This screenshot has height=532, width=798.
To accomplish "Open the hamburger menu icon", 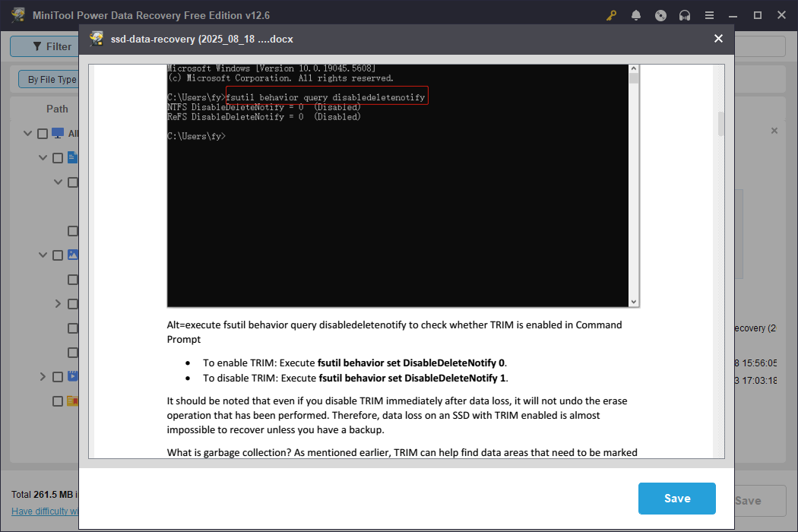I will coord(709,14).
